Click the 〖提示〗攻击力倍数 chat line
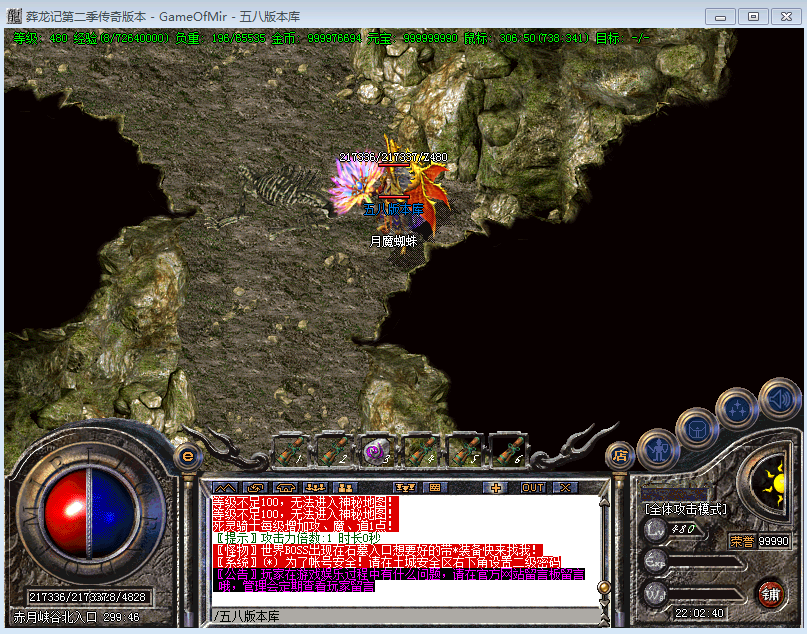 point(297,538)
